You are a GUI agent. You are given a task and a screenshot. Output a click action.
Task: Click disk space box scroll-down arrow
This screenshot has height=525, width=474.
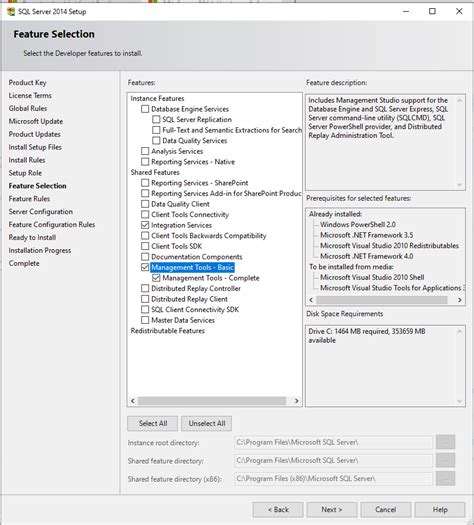(x=460, y=401)
